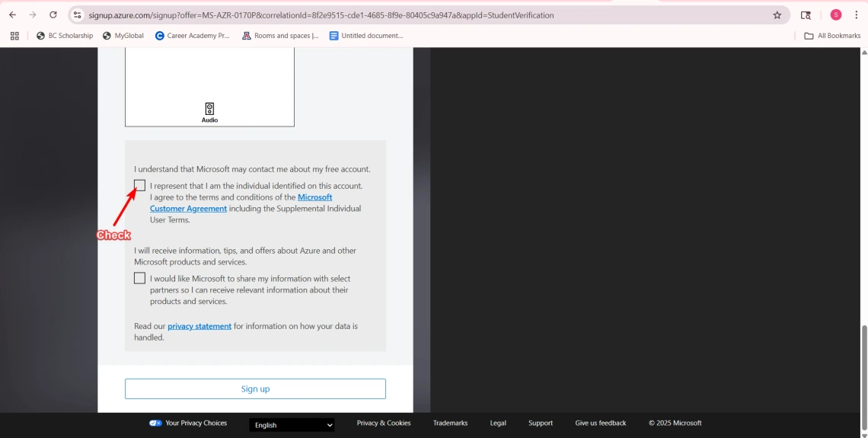Click the Sign up button
This screenshot has width=868, height=438.
point(255,388)
